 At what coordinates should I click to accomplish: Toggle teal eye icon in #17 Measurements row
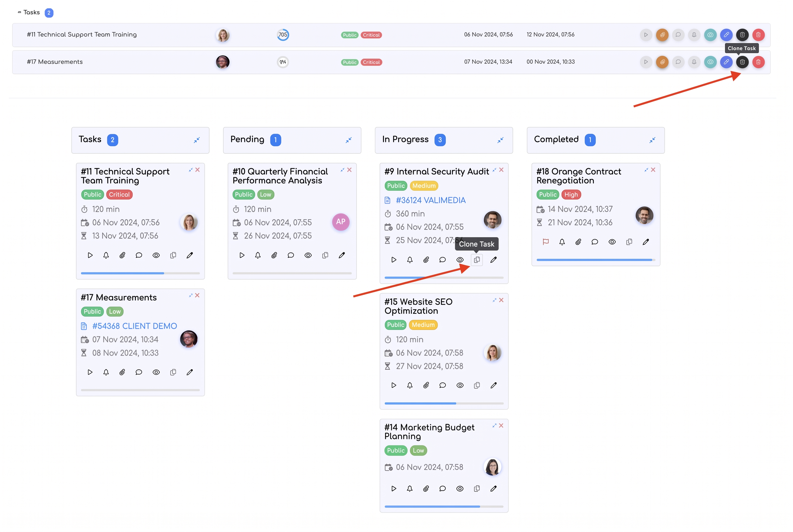[710, 62]
